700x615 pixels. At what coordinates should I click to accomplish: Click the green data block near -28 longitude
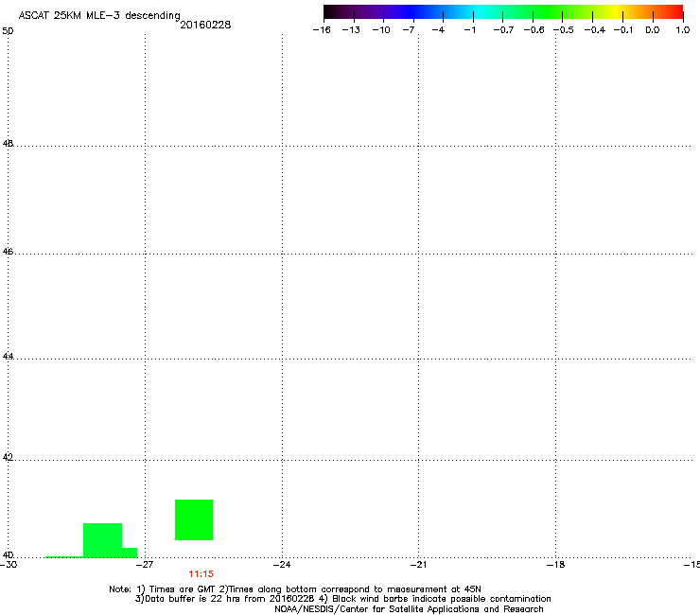[103, 540]
